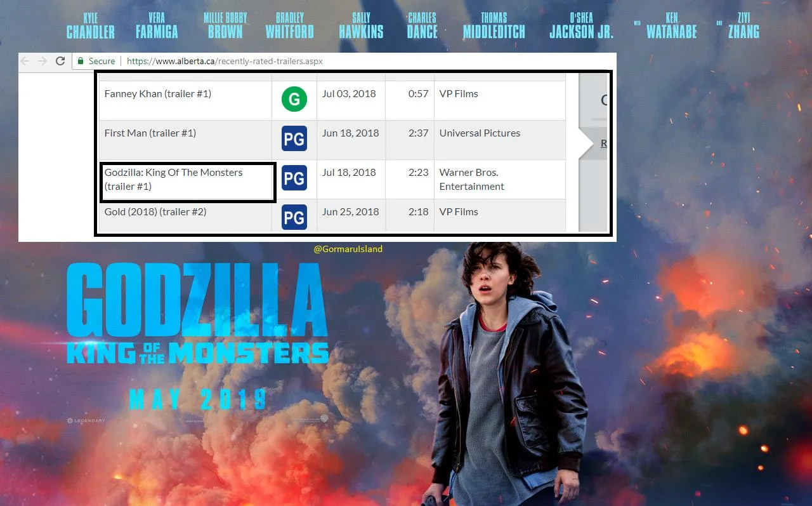Screen dimensions: 812x506
Task: Click the browser forward arrow
Action: point(43,61)
